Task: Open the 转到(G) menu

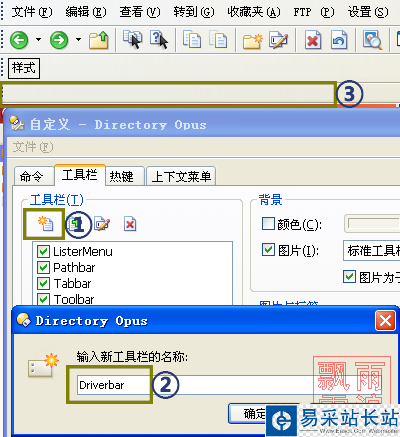Action: click(x=194, y=12)
